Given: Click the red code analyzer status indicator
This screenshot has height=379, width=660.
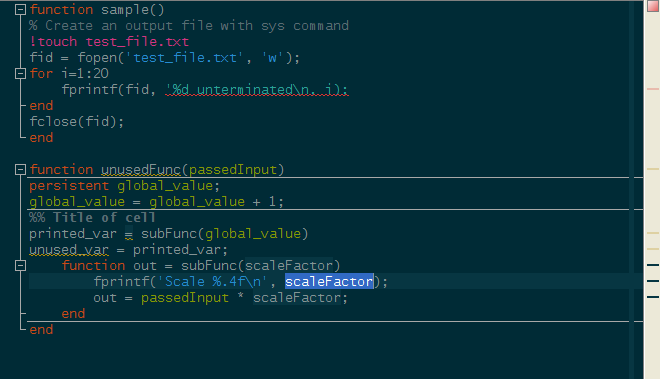Looking at the screenshot, I should point(653,6).
